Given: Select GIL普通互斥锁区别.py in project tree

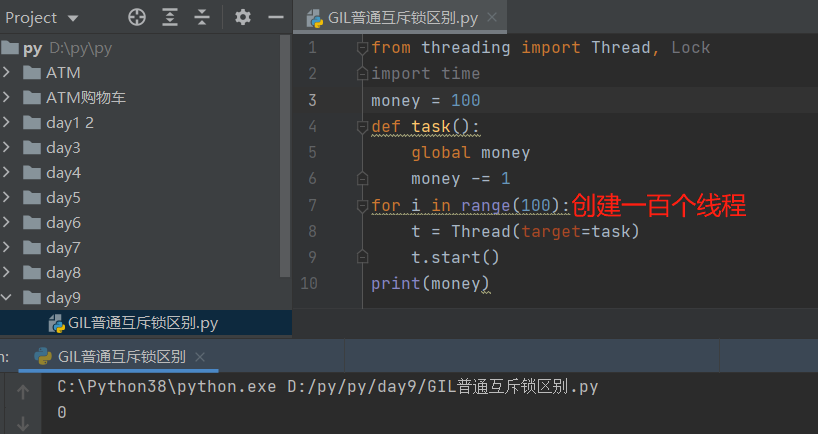Looking at the screenshot, I should pyautogui.click(x=142, y=323).
